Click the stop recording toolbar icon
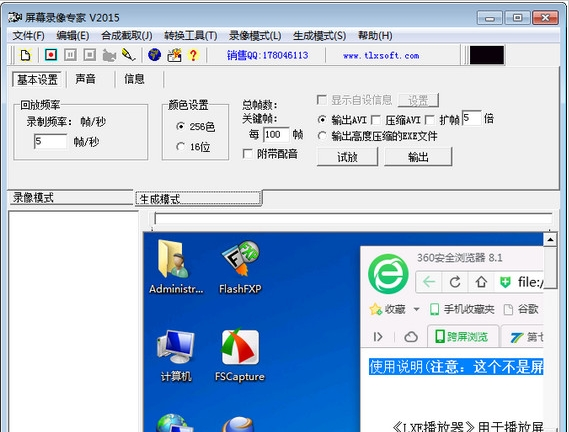Image resolution: width=569 pixels, height=432 pixels. pos(90,55)
